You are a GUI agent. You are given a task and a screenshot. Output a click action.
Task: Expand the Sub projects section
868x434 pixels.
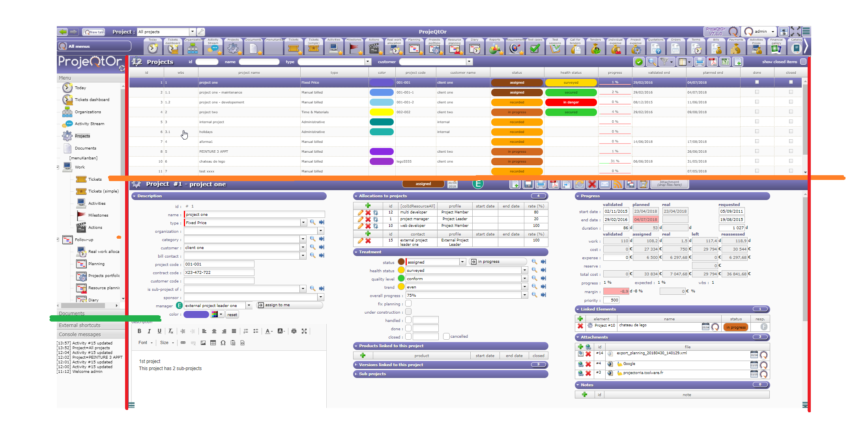click(451, 374)
